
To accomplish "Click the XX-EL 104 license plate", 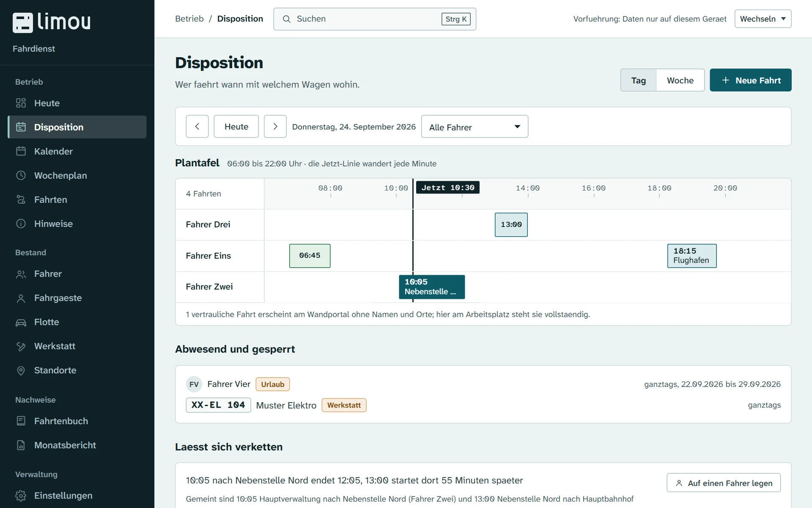I will (x=218, y=405).
